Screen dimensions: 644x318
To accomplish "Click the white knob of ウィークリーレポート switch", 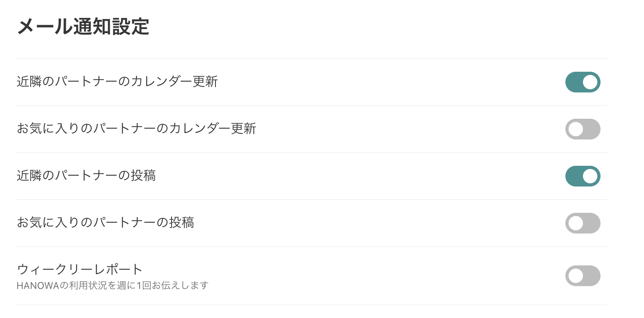I will (x=576, y=276).
